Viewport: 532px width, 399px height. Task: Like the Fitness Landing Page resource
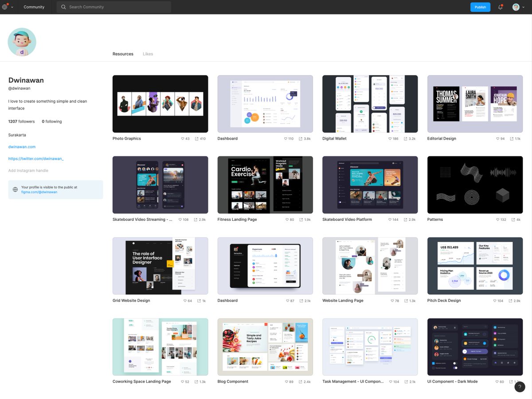[x=287, y=220]
